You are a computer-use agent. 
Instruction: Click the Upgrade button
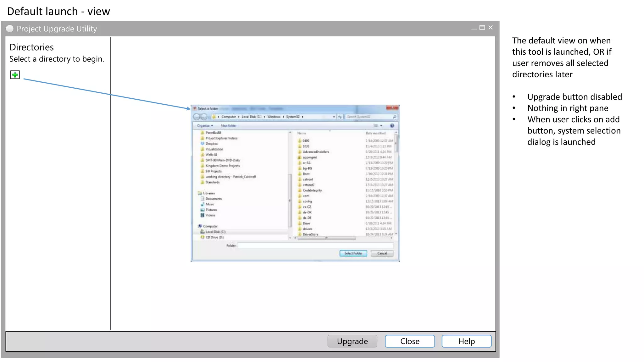point(352,341)
